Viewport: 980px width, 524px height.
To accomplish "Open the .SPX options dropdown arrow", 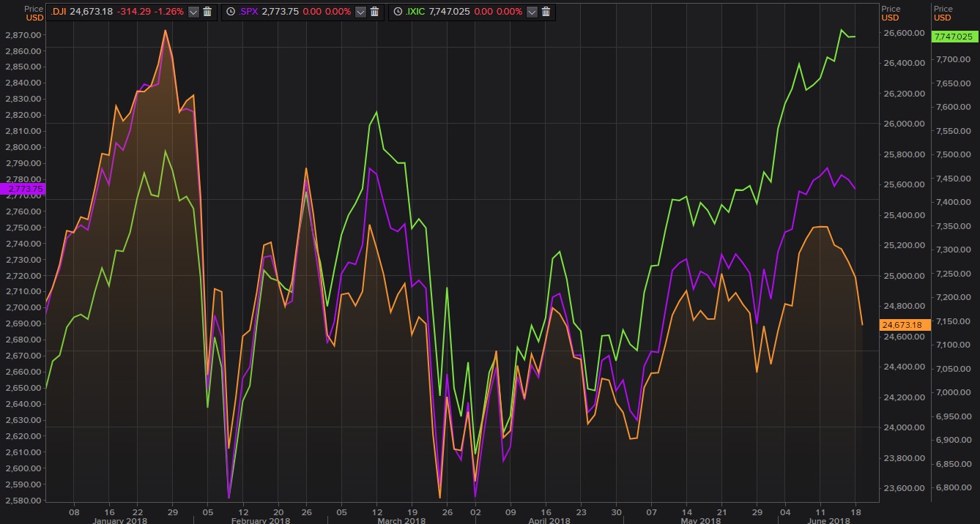I will point(360,12).
